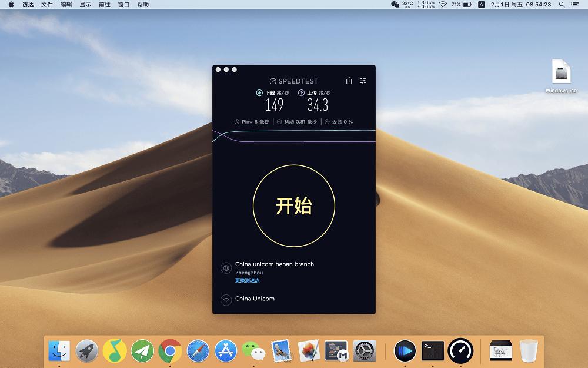Viewport: 588px width, 368px height.
Task: Click the Wi-Fi icon beside China Unicom
Action: 226,299
